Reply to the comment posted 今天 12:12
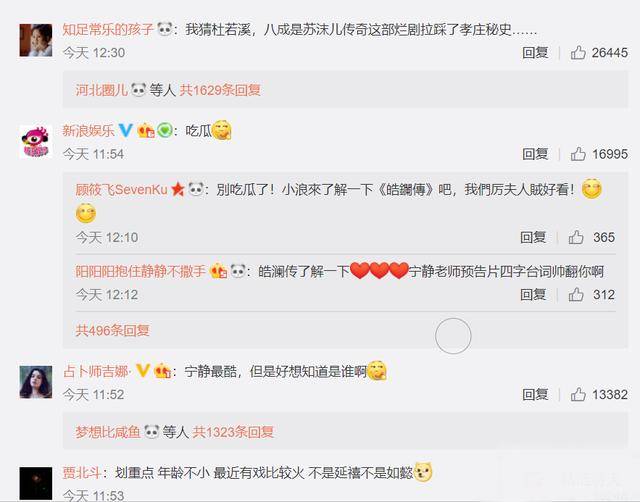The image size is (640, 502). click(533, 294)
